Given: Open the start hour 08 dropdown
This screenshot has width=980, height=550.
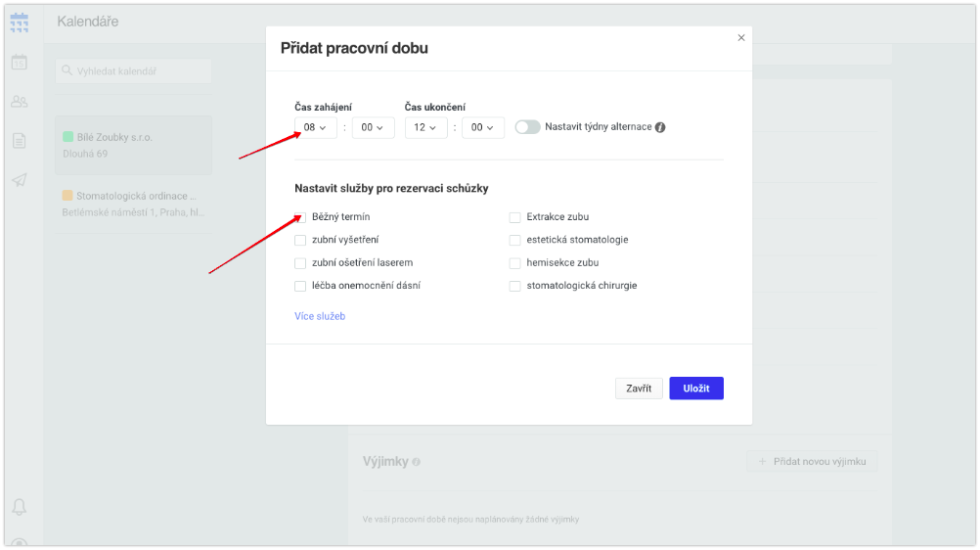Looking at the screenshot, I should click(x=316, y=127).
